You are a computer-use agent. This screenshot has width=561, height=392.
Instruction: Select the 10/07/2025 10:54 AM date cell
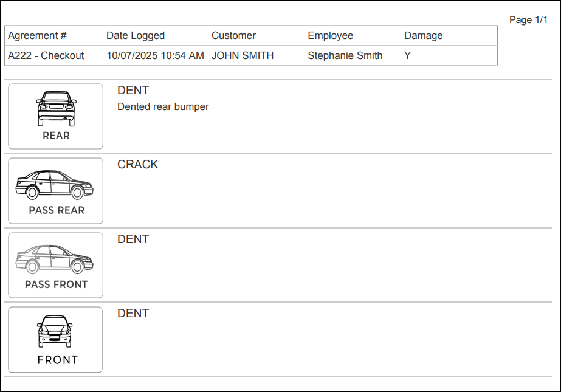pyautogui.click(x=155, y=56)
